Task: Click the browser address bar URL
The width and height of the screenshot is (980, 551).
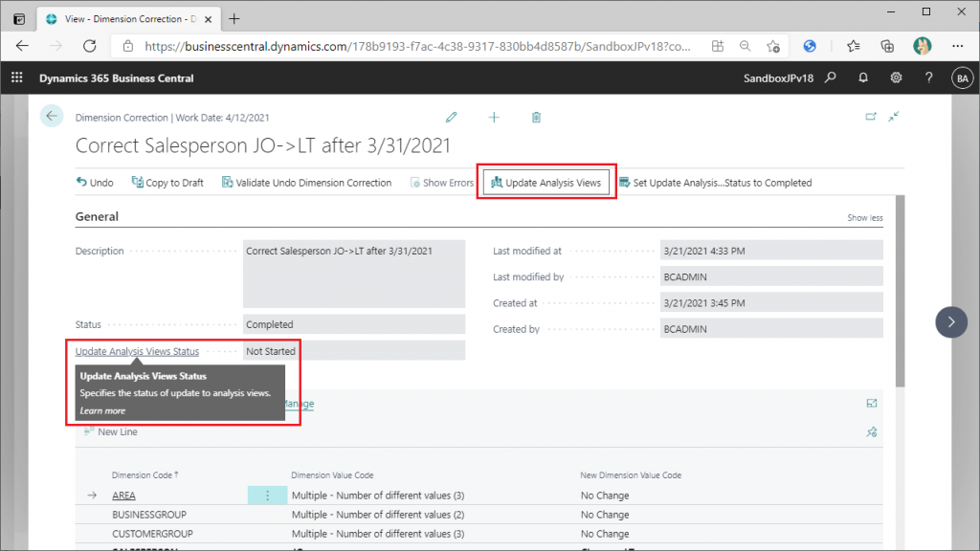Action: pyautogui.click(x=417, y=46)
